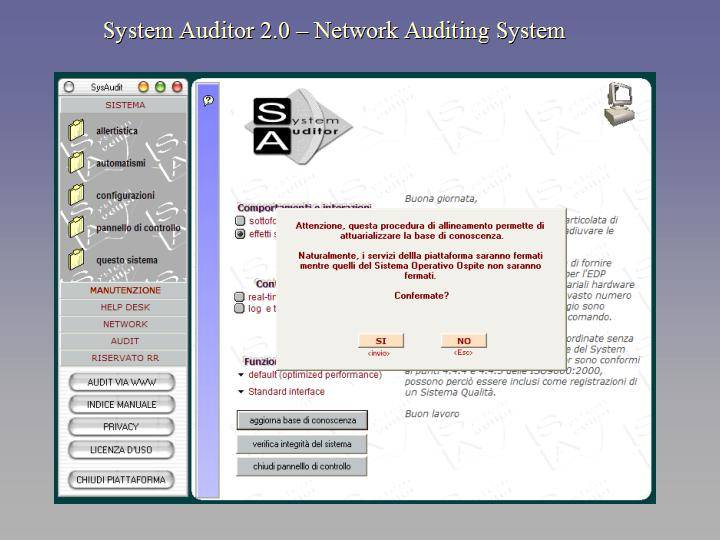
Task: Click chiudi pannello di controllo button
Action: coord(302,467)
